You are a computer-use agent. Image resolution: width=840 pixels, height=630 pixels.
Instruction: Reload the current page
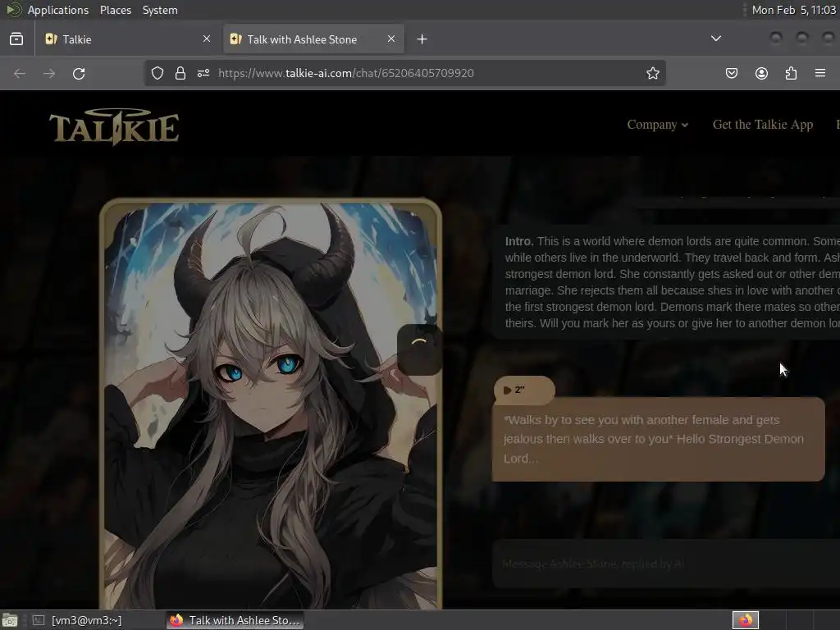point(79,73)
